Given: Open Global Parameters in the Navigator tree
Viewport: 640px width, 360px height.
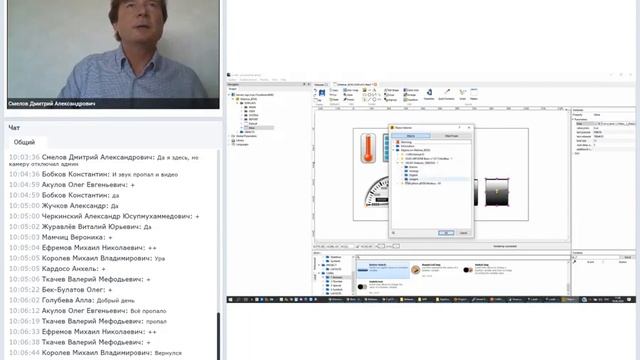Looking at the screenshot, I should coord(245,136).
